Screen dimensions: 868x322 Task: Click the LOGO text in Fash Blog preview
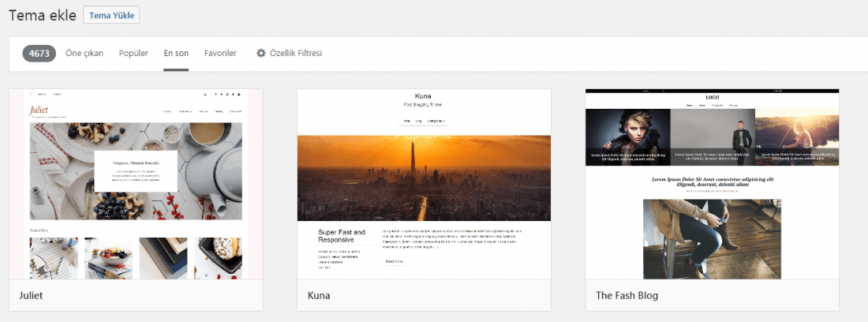(x=712, y=97)
